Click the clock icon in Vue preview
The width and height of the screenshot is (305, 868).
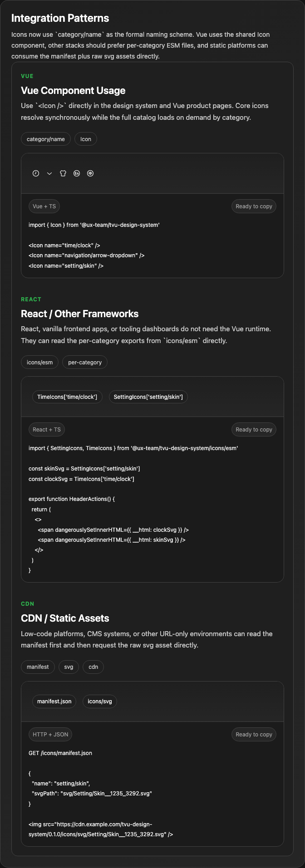pos(36,173)
